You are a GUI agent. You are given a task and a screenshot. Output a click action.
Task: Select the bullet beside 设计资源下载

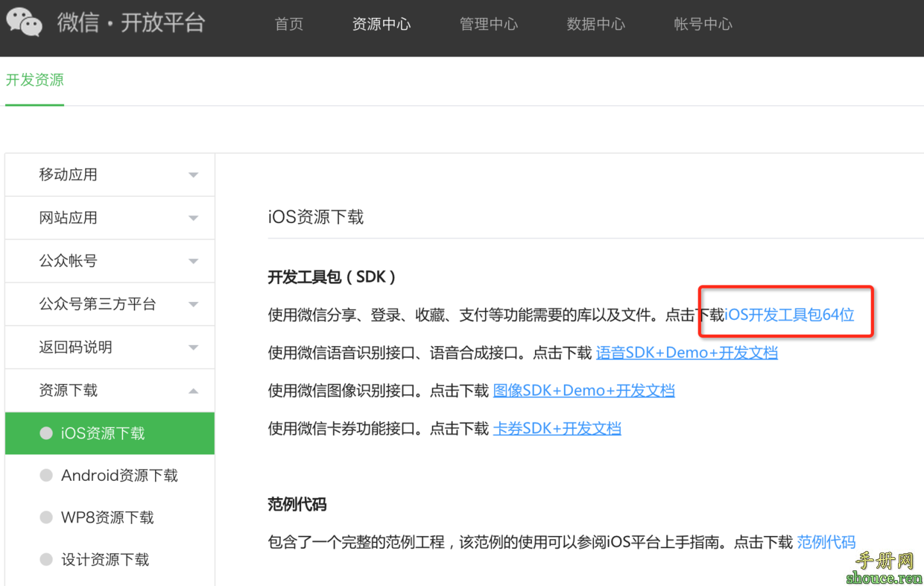(x=45, y=560)
